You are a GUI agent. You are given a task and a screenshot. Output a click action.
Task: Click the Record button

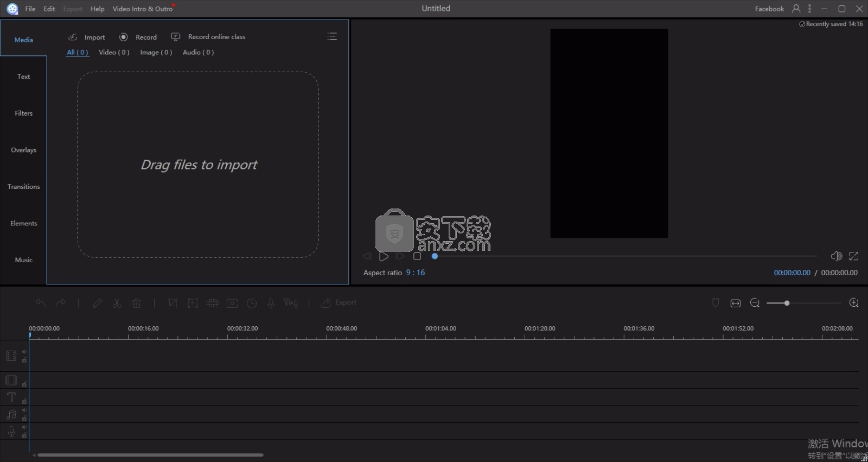tap(138, 37)
